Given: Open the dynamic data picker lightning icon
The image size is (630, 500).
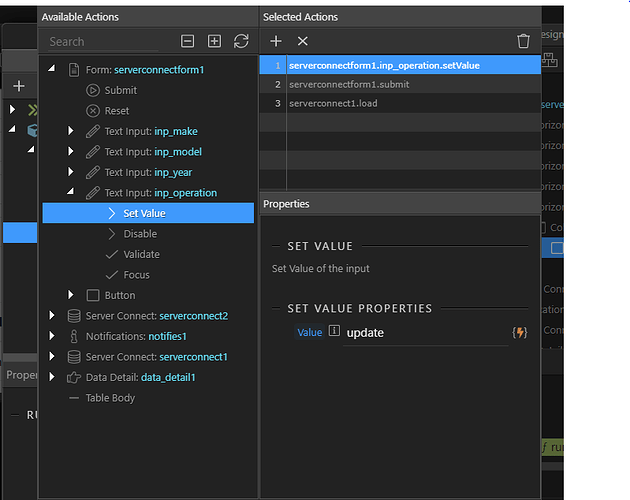Looking at the screenshot, I should click(520, 332).
